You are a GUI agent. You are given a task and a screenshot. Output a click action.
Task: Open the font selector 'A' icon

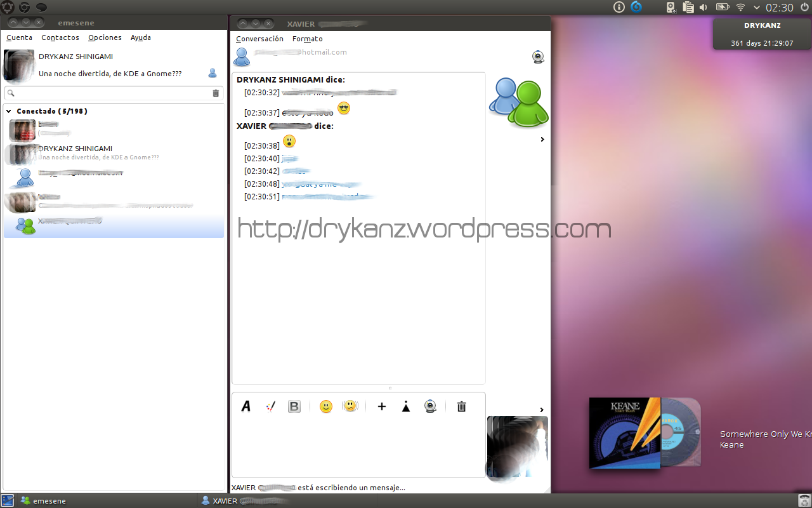[x=246, y=406]
